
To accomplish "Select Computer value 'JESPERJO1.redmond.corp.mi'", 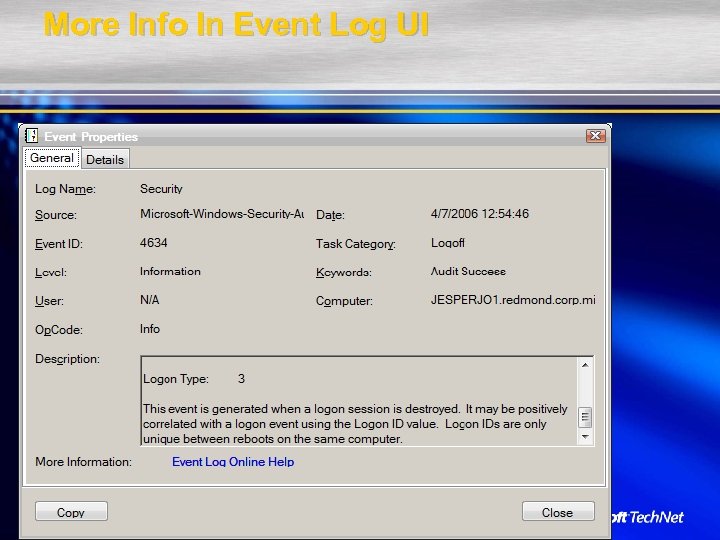I will [513, 300].
